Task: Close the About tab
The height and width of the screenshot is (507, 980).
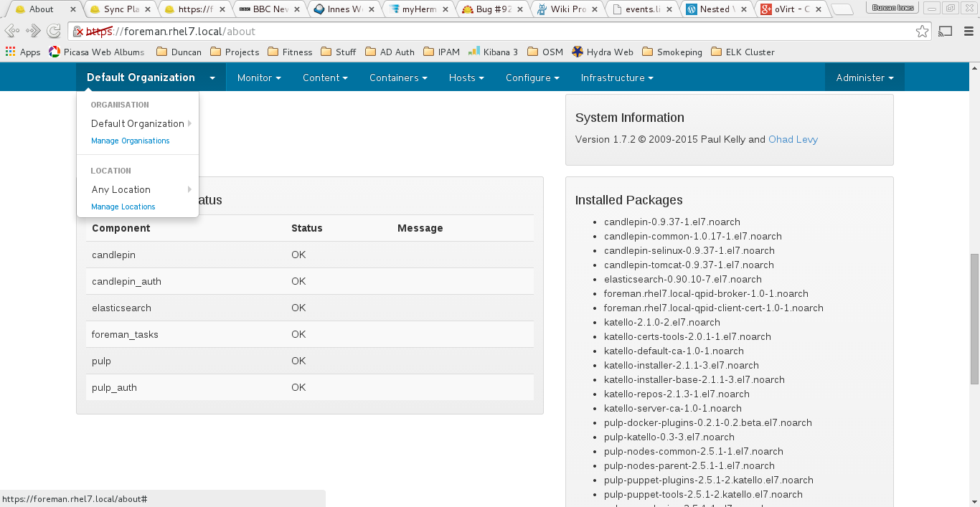Action: [72, 9]
